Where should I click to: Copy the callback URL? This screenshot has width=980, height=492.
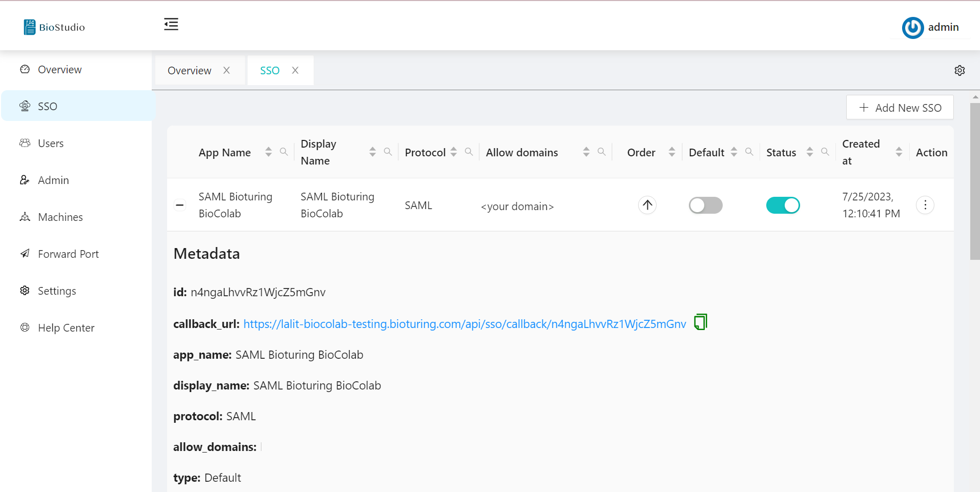click(701, 322)
